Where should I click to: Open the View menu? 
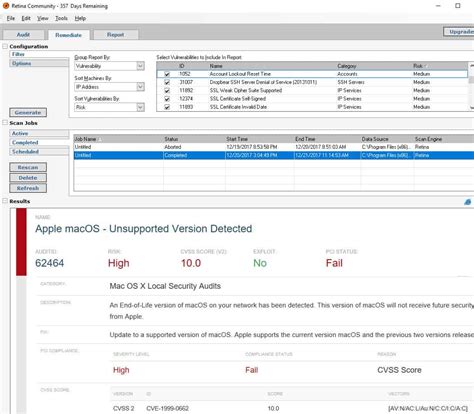43,18
